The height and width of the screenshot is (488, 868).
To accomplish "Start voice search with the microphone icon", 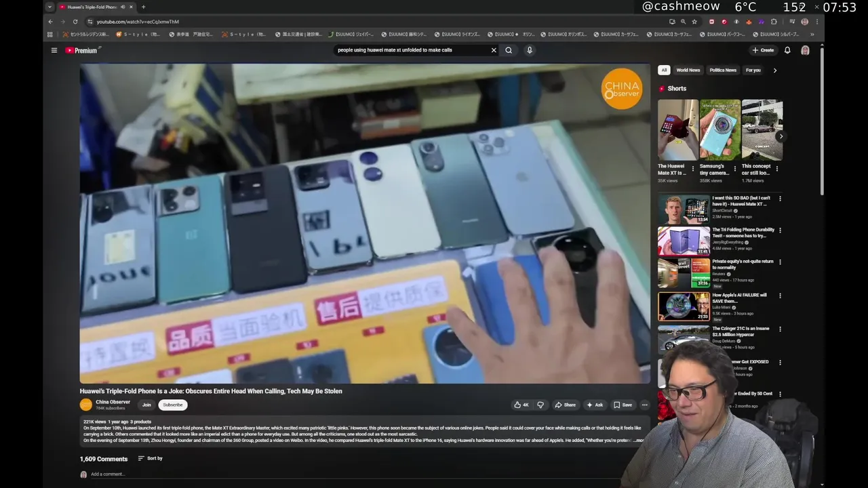I will click(x=530, y=50).
